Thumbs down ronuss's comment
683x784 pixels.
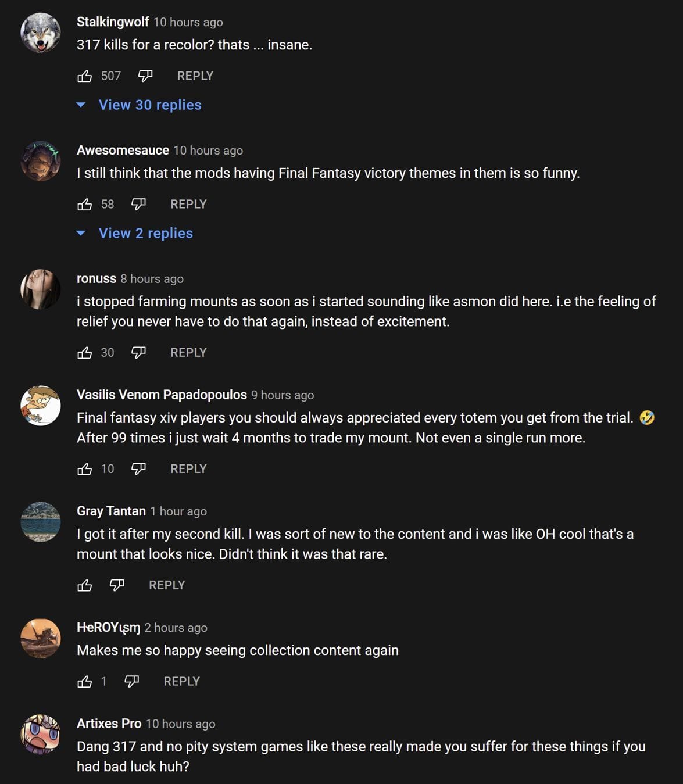pyautogui.click(x=138, y=353)
